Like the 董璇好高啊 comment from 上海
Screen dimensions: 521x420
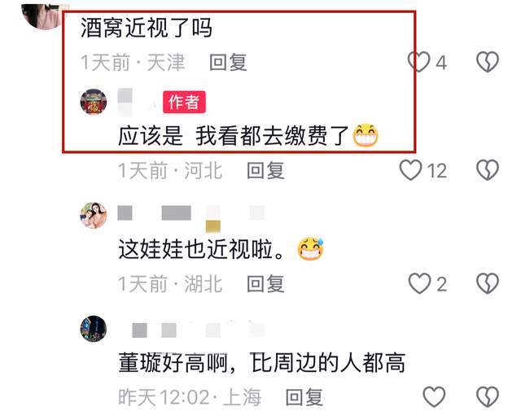pyautogui.click(x=434, y=396)
